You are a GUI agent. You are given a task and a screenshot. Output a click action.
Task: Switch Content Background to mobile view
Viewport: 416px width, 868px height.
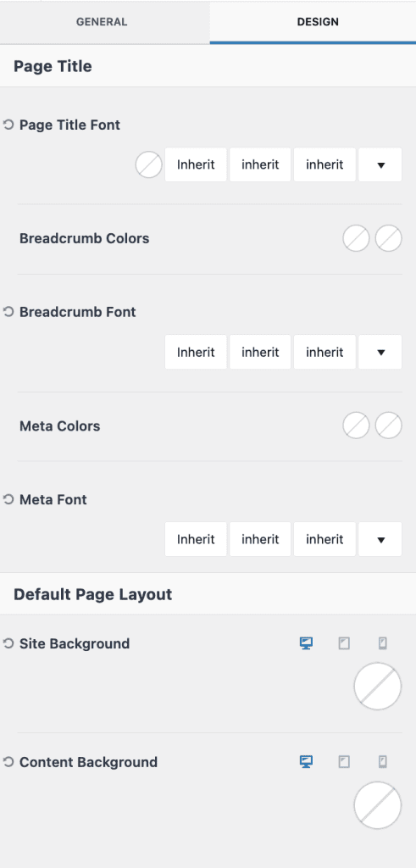382,762
